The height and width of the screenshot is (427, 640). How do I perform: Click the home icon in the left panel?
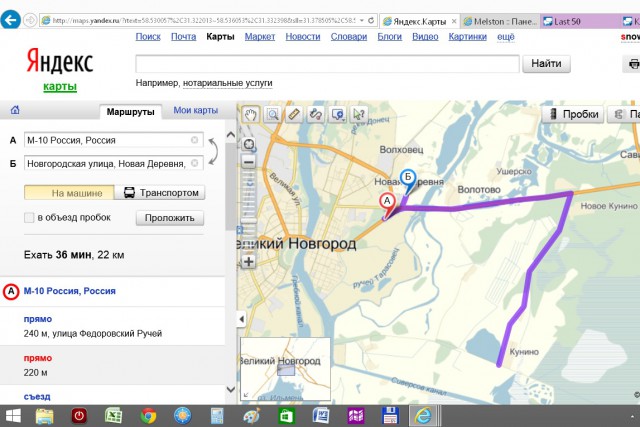click(15, 110)
